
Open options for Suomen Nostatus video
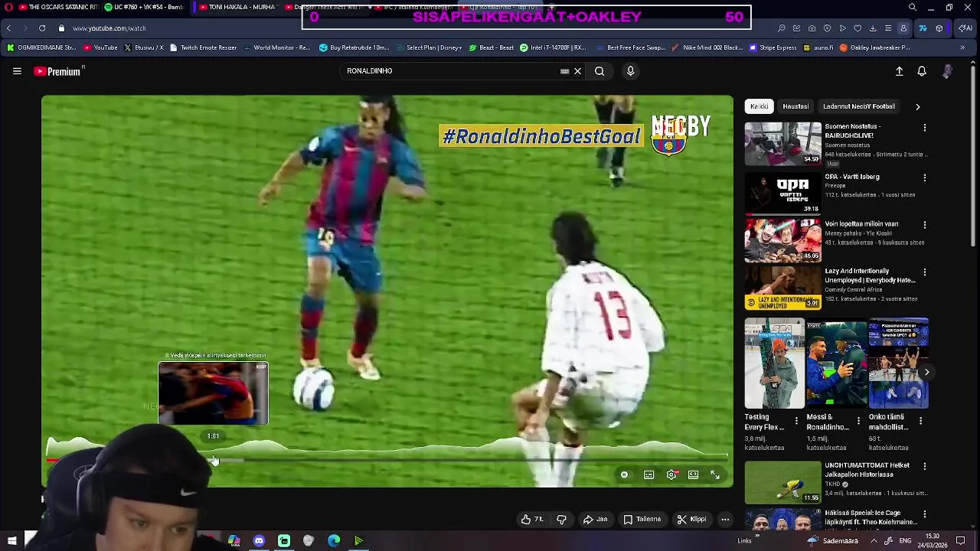click(924, 128)
